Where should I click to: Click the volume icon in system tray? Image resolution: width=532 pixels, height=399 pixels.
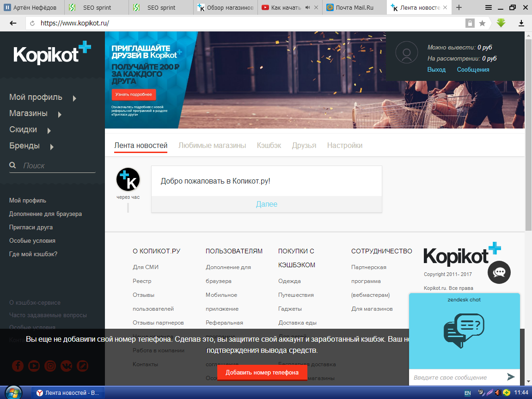(x=498, y=393)
